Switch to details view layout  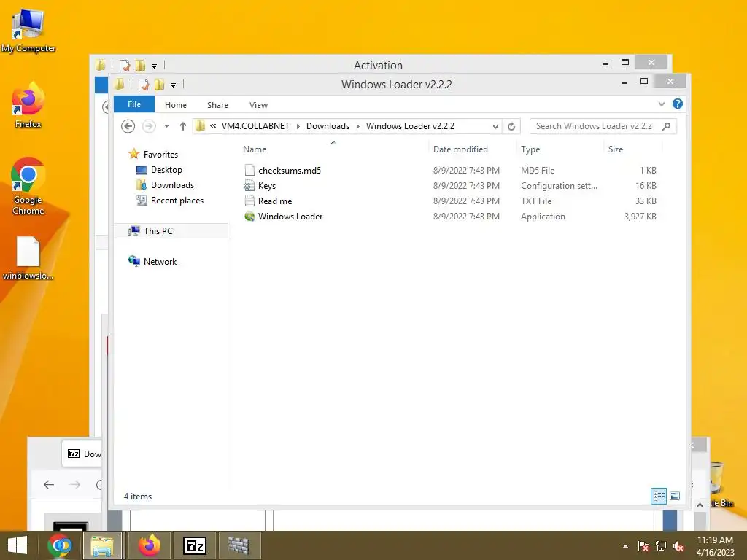pos(659,496)
